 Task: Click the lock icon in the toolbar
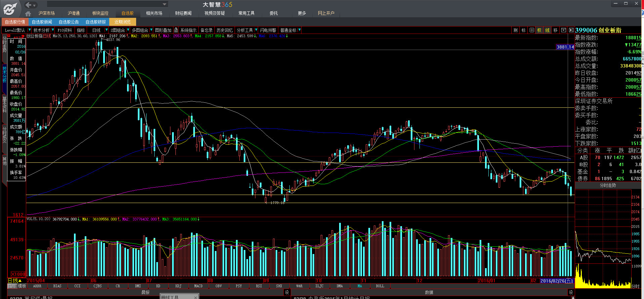pyautogui.click(x=176, y=30)
